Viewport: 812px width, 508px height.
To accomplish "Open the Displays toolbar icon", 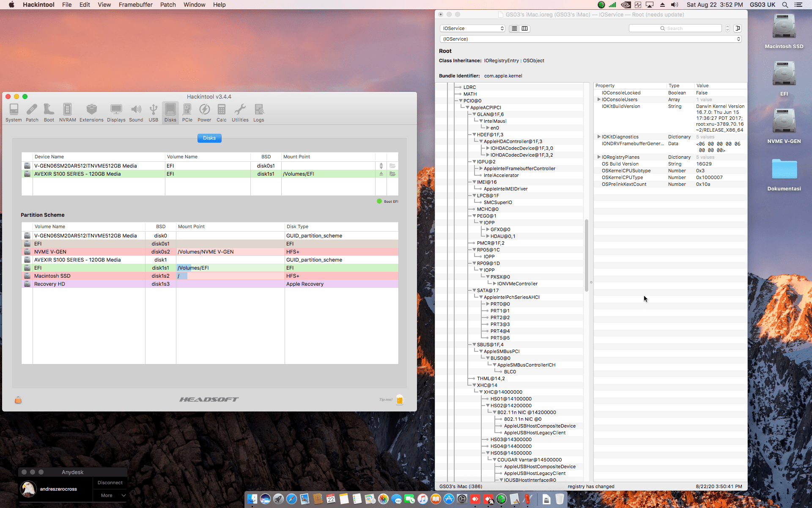I will pos(116,113).
